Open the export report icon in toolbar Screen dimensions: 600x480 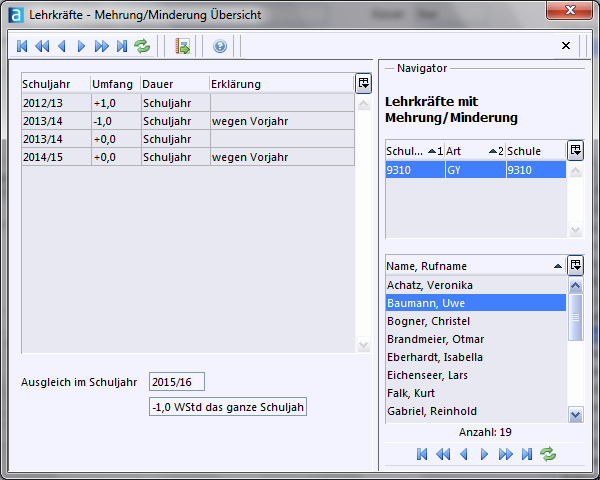(183, 46)
